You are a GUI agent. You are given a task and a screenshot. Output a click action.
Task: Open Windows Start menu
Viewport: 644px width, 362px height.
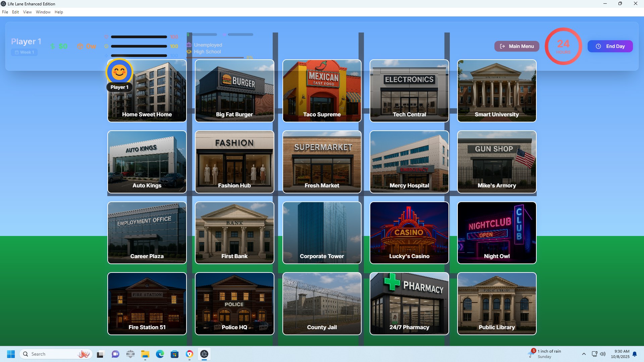click(x=11, y=354)
